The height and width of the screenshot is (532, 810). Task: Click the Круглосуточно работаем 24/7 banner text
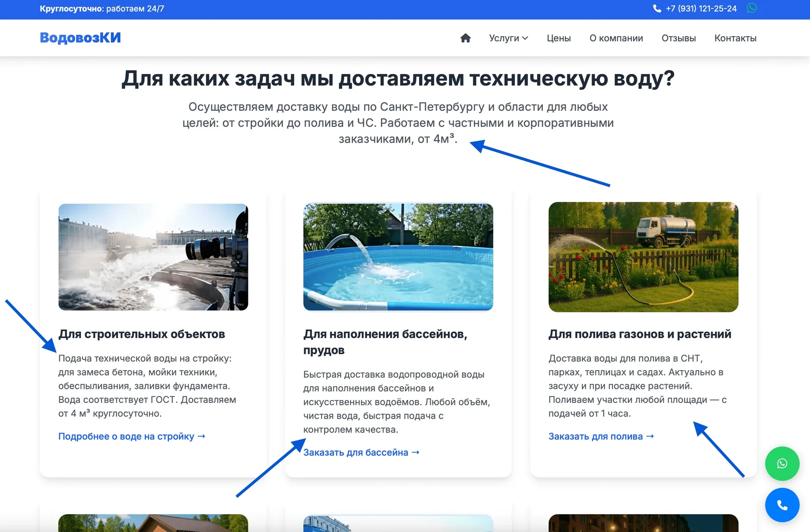pos(102,8)
